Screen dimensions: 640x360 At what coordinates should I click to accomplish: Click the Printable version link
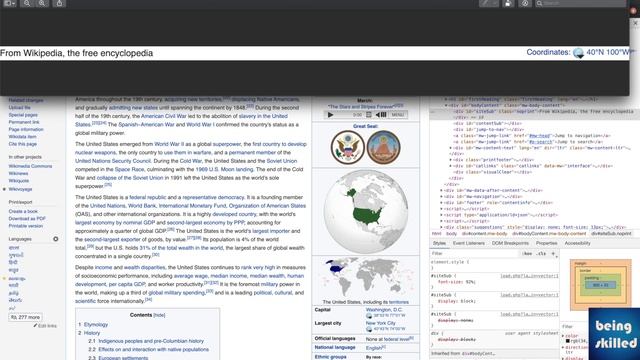click(26, 226)
